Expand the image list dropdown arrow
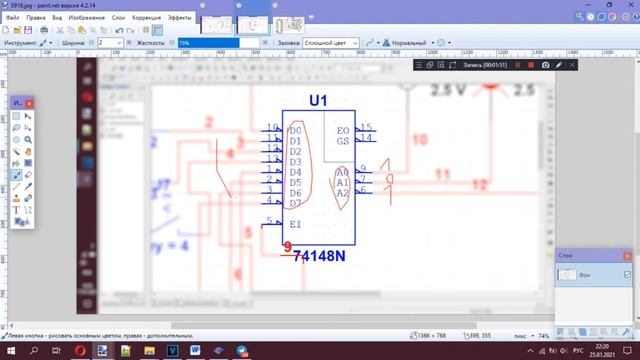The image size is (640, 360). tap(311, 18)
